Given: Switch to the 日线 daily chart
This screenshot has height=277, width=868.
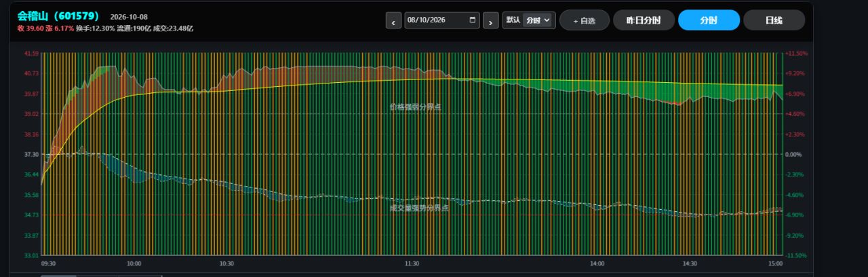Looking at the screenshot, I should pyautogui.click(x=774, y=20).
